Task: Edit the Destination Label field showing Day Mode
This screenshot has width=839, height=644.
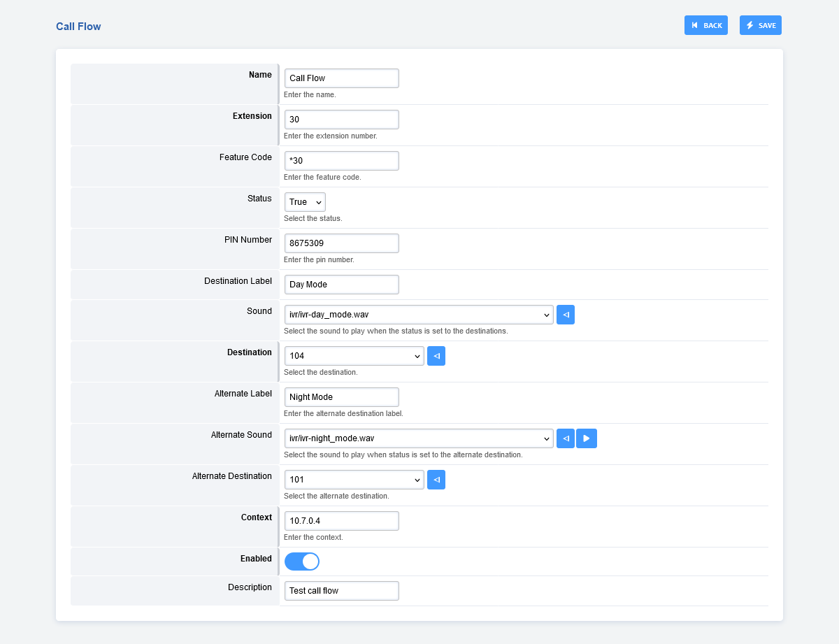Action: [341, 285]
